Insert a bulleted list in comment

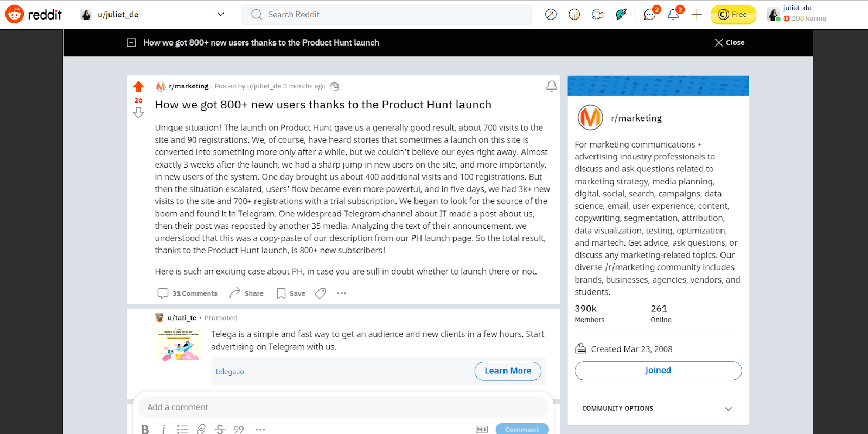tap(182, 429)
